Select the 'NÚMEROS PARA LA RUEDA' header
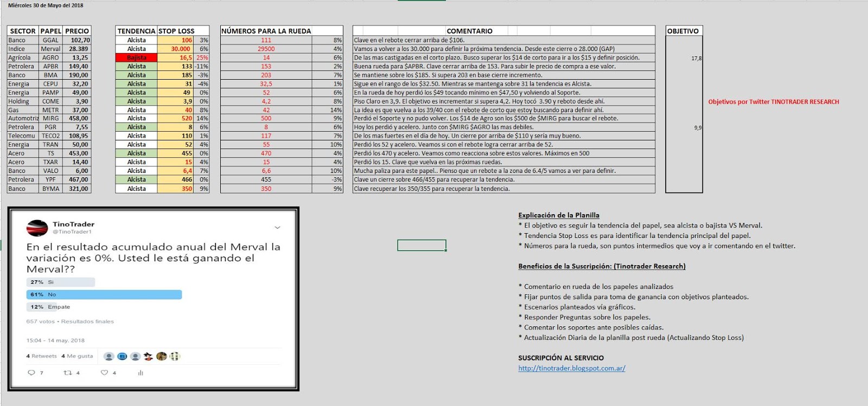868x406 pixels. tap(282, 31)
